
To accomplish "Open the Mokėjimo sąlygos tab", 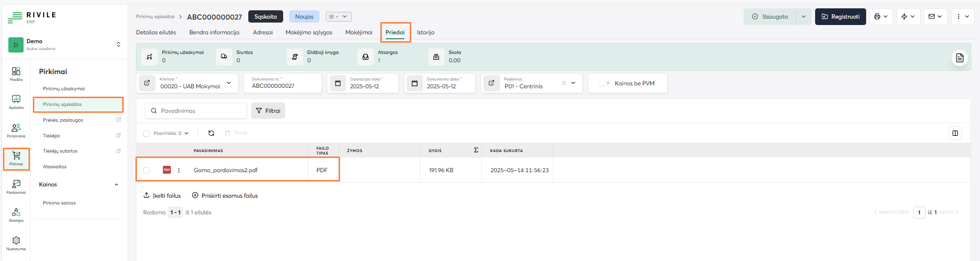I will point(309,32).
